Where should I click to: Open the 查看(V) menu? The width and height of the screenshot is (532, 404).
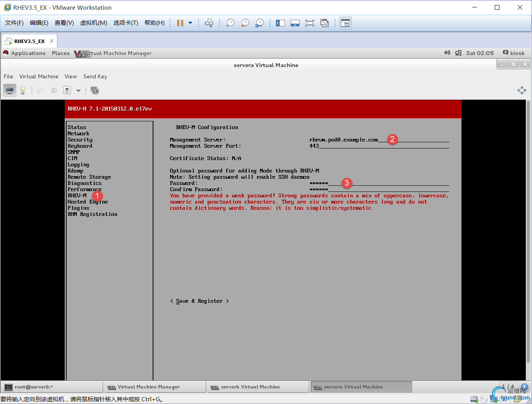pos(64,23)
